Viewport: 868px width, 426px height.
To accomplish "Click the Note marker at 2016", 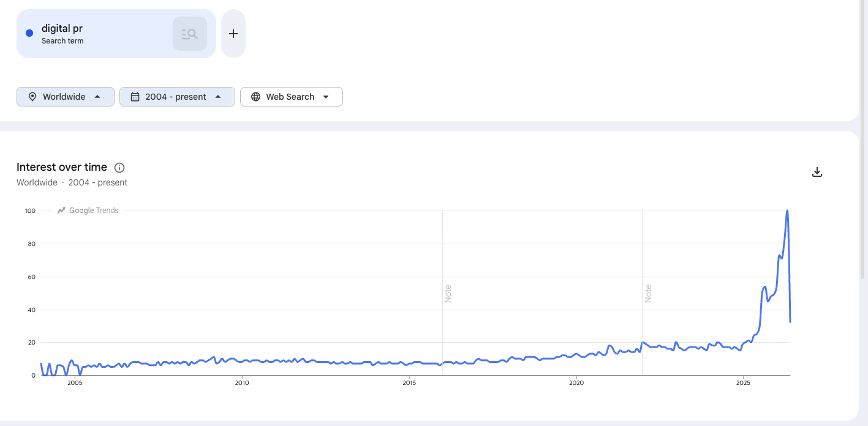I will coord(448,294).
